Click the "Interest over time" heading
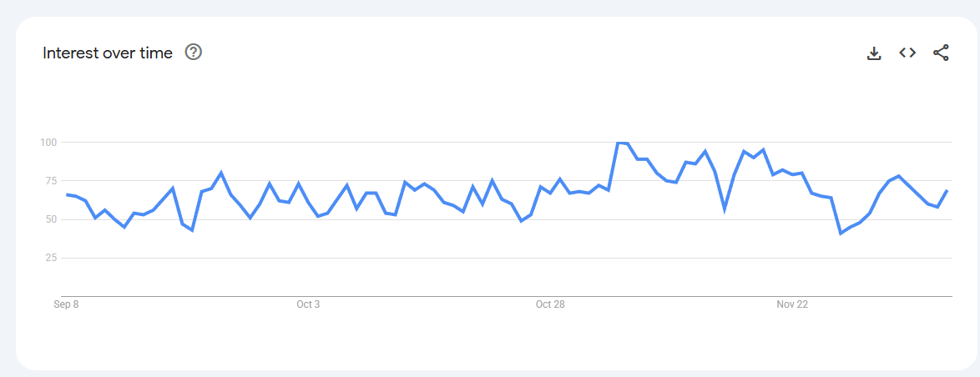980x377 pixels. point(108,53)
